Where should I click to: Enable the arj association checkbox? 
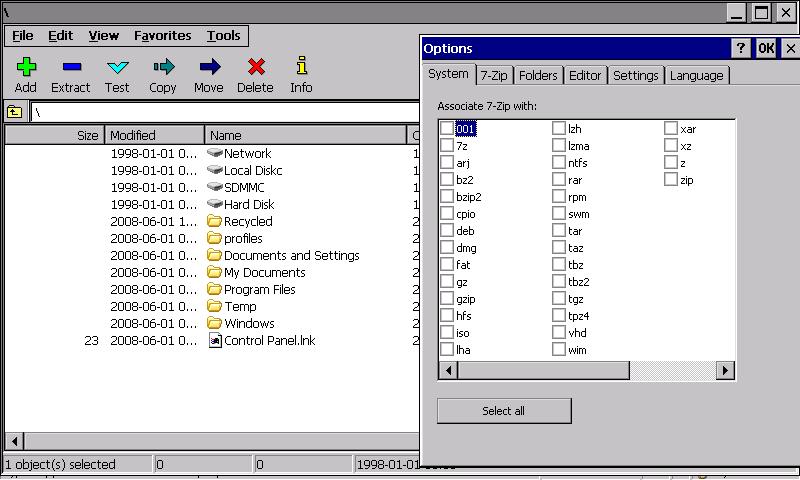[x=447, y=163]
